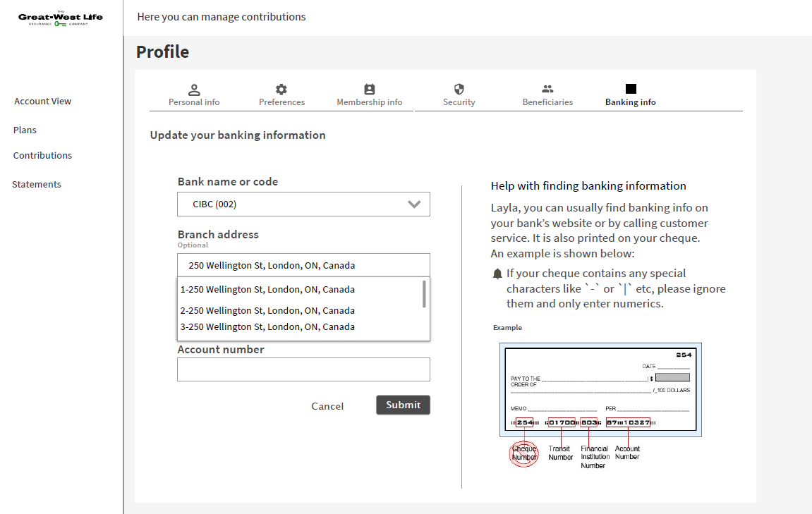Choose the 2-250 Wellington St suggestion
The height and width of the screenshot is (514, 812).
pyautogui.click(x=267, y=310)
